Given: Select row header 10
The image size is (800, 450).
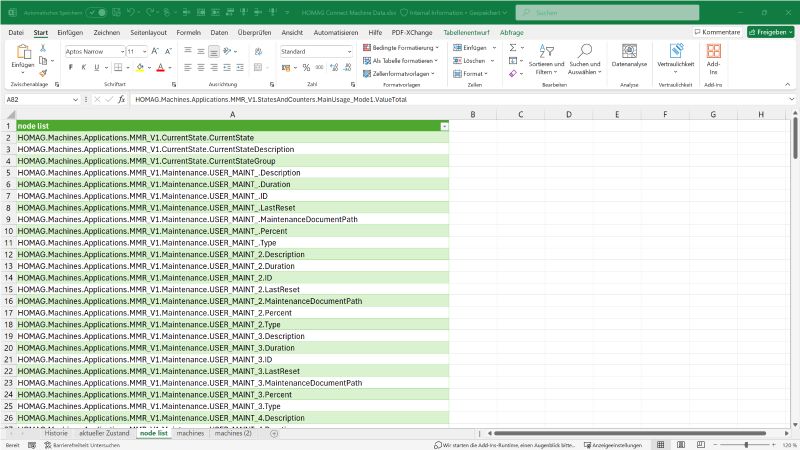Looking at the screenshot, I should [8, 231].
